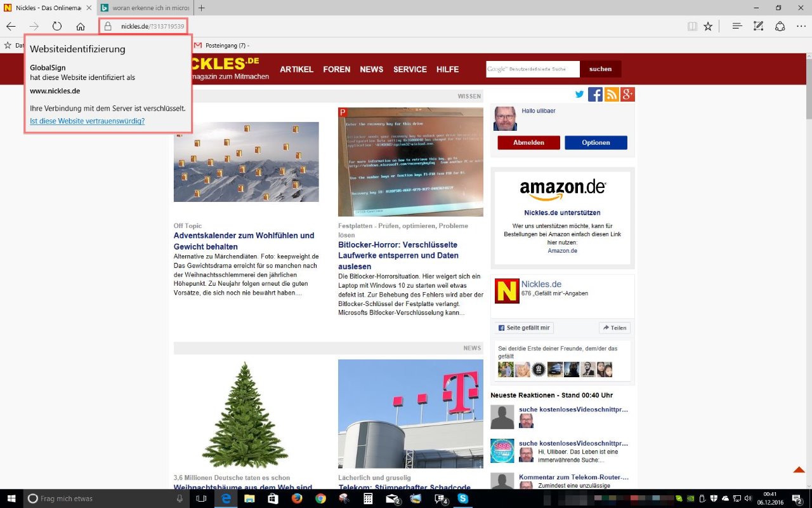
Task: Open the Make a Web Note icon
Action: click(758, 26)
